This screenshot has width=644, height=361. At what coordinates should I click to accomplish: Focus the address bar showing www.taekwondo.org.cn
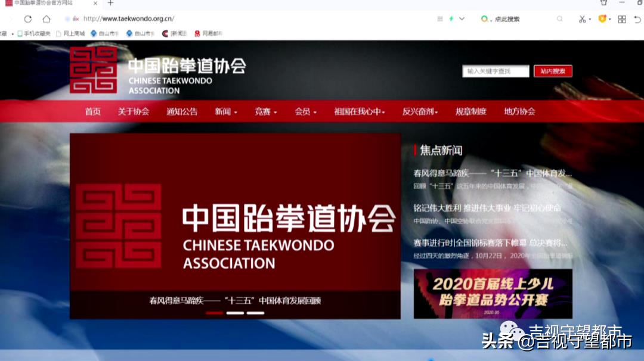pos(129,19)
